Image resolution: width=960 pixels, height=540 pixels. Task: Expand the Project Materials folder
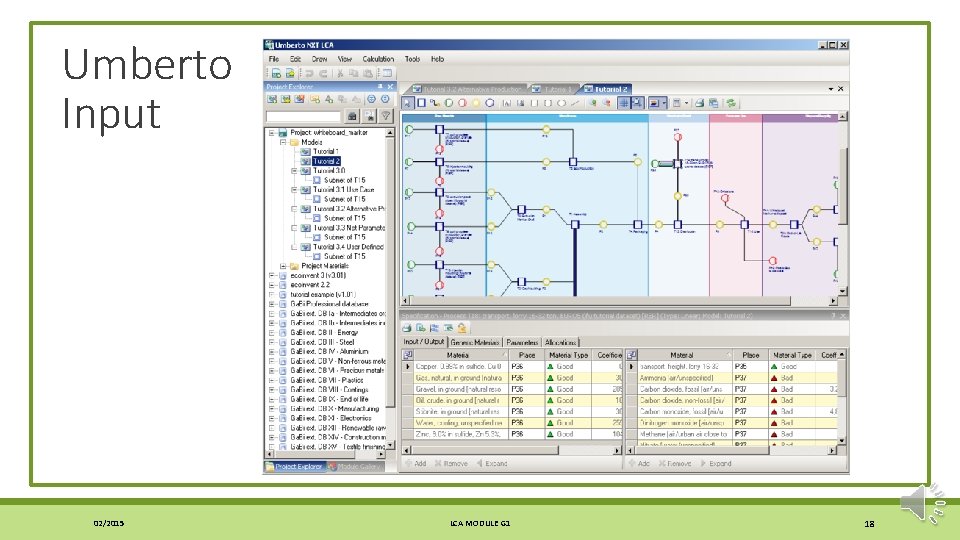283,266
